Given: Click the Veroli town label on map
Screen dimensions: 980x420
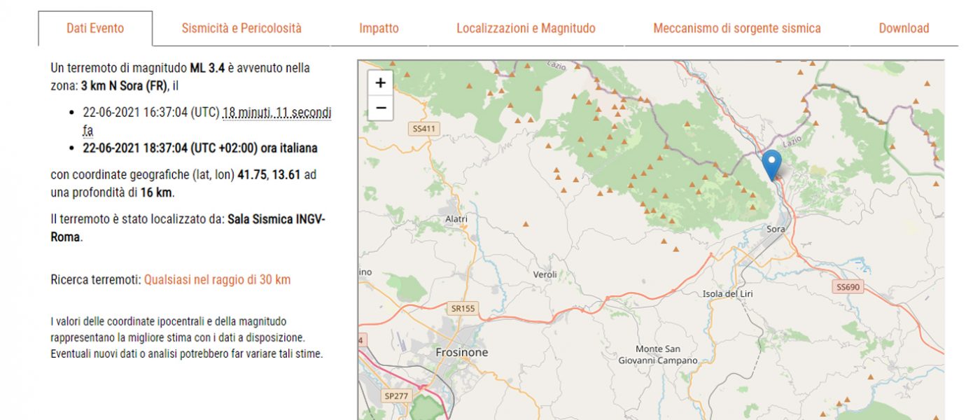Looking at the screenshot, I should tap(545, 274).
